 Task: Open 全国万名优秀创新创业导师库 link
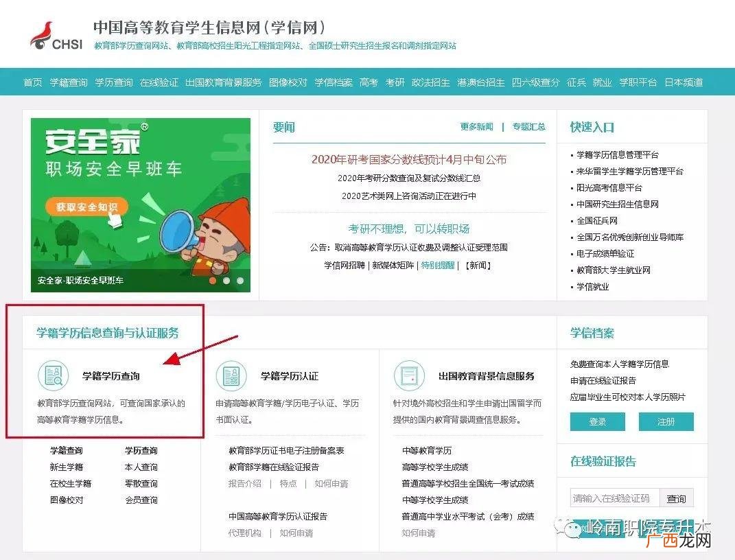[x=630, y=237]
